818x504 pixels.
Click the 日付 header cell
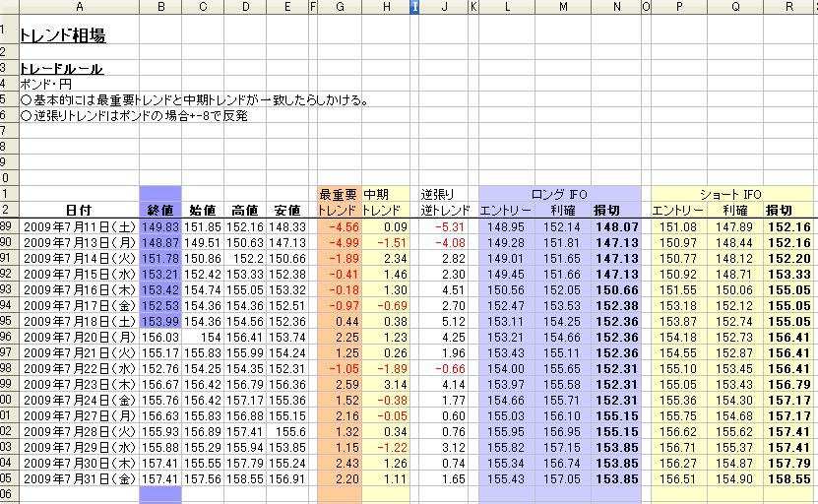(x=79, y=211)
